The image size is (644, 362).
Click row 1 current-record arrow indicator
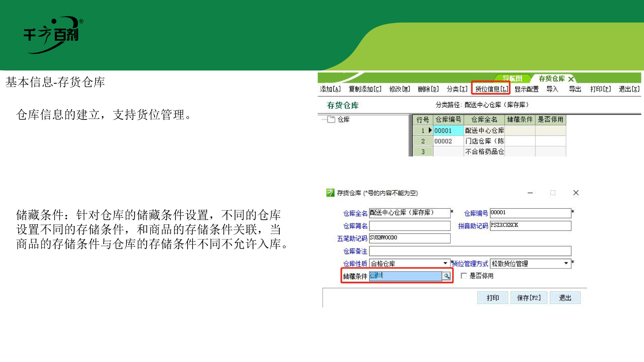[430, 130]
